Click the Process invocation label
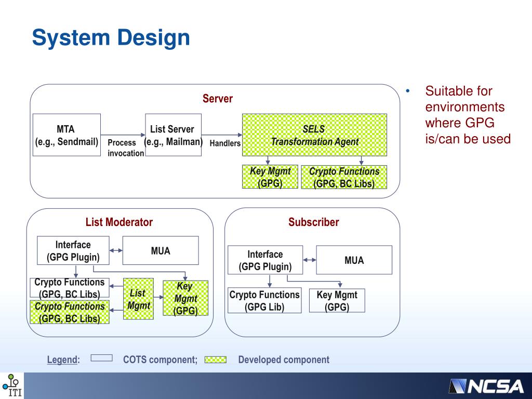 point(126,148)
